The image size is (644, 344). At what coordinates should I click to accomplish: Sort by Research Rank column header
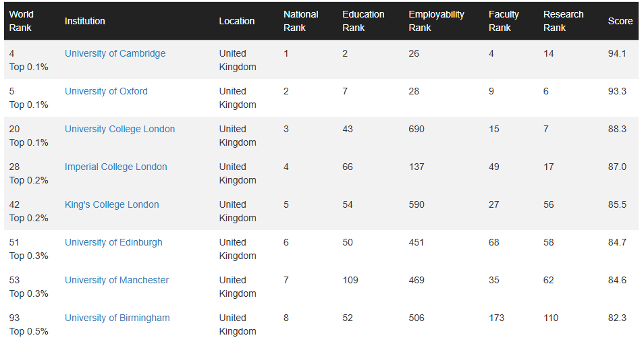[563, 21]
